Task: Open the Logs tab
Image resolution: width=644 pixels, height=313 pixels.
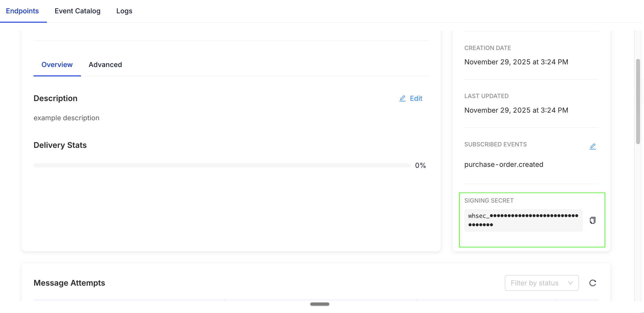Action: tap(124, 11)
